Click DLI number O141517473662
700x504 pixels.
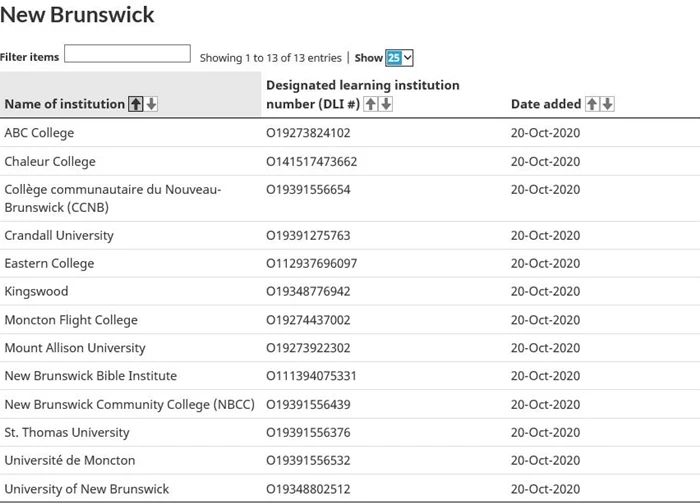click(x=312, y=162)
